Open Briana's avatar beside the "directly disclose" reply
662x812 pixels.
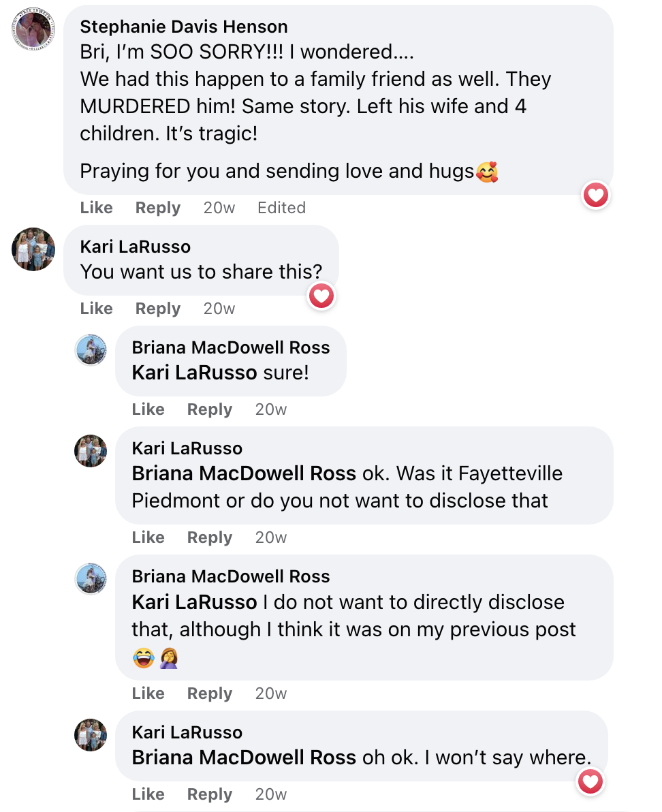[x=91, y=579]
